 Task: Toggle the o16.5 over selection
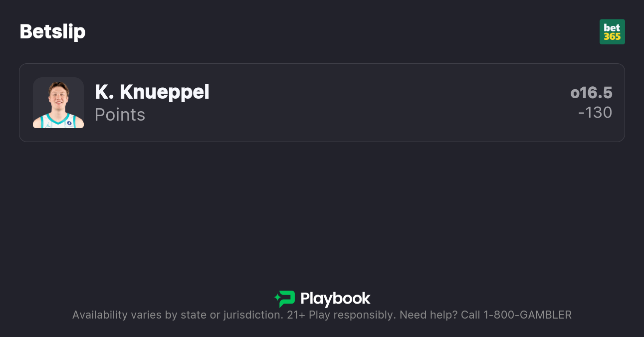pos(592,93)
